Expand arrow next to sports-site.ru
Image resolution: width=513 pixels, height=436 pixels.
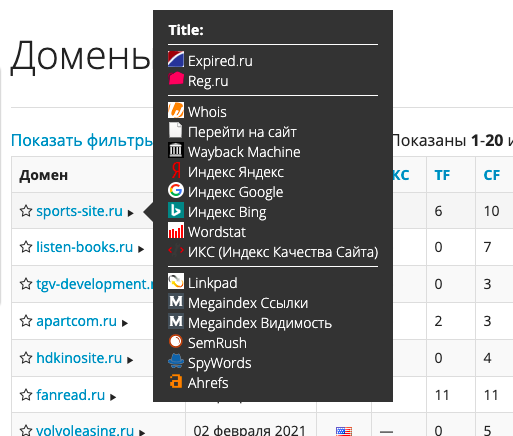coord(130,213)
